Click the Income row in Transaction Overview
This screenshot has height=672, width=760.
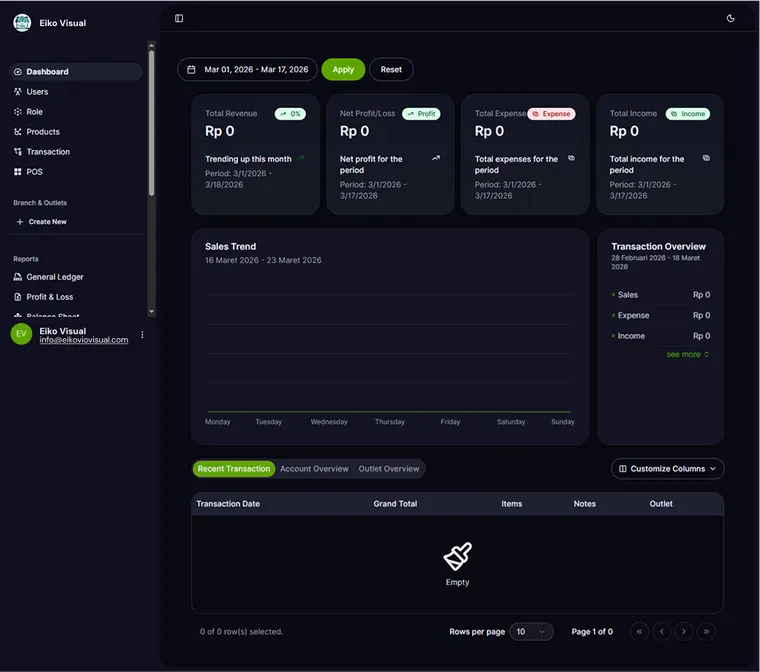[x=661, y=336]
